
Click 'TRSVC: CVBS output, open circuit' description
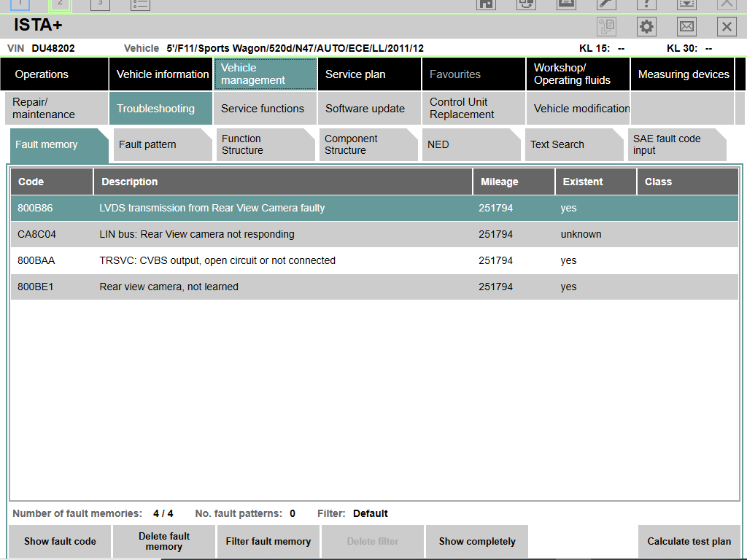click(217, 260)
